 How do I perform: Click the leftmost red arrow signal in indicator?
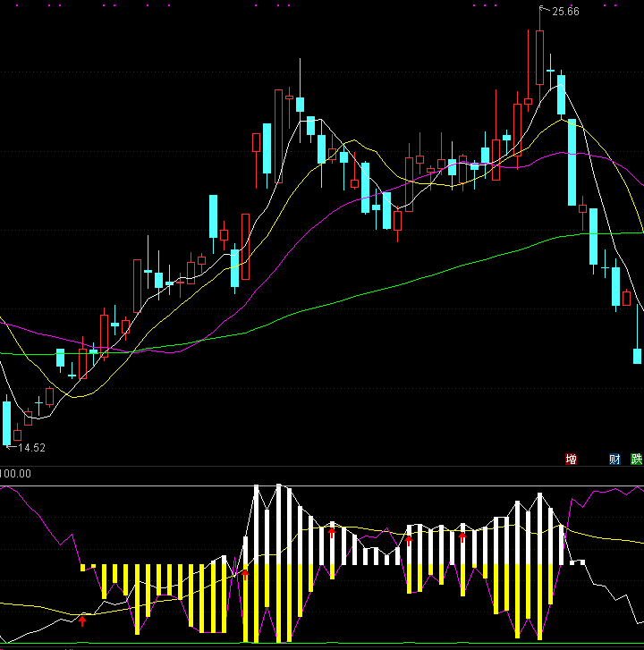click(x=82, y=620)
